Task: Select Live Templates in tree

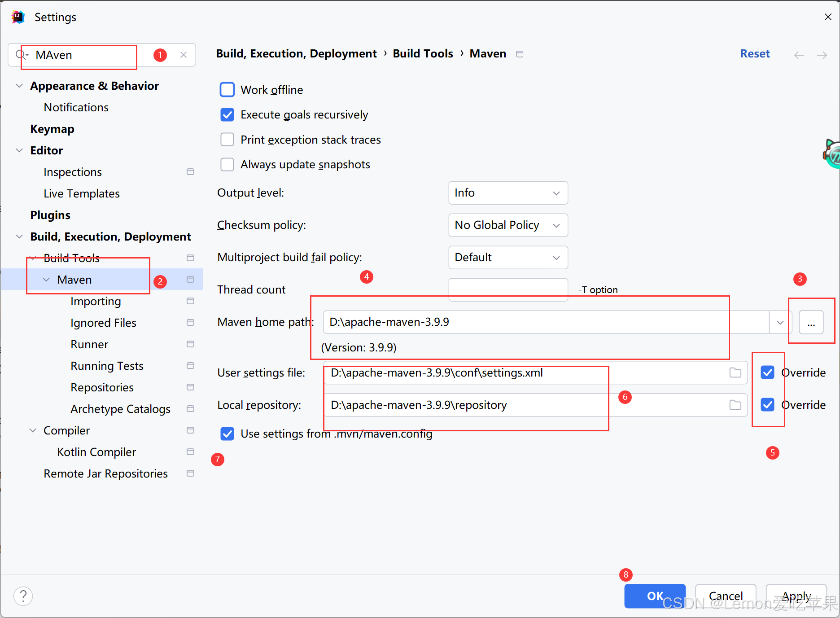Action: [82, 193]
